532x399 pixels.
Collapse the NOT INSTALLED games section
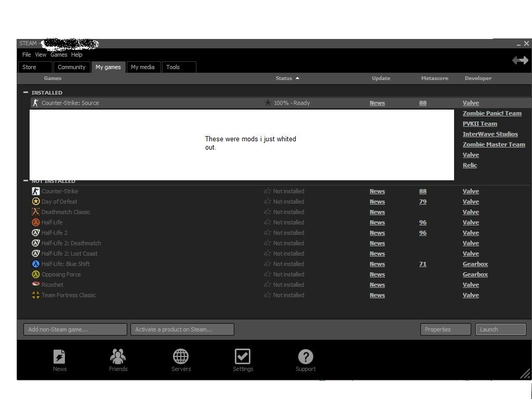point(25,181)
